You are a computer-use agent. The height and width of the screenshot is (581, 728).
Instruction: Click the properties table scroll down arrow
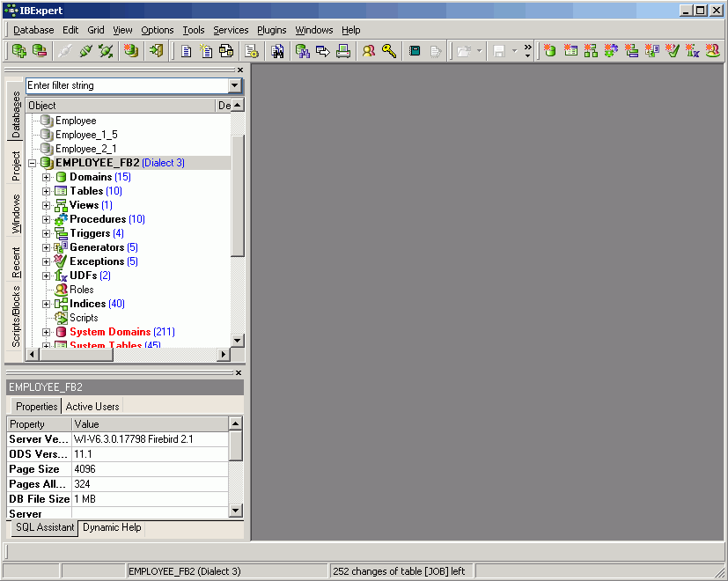tap(235, 511)
